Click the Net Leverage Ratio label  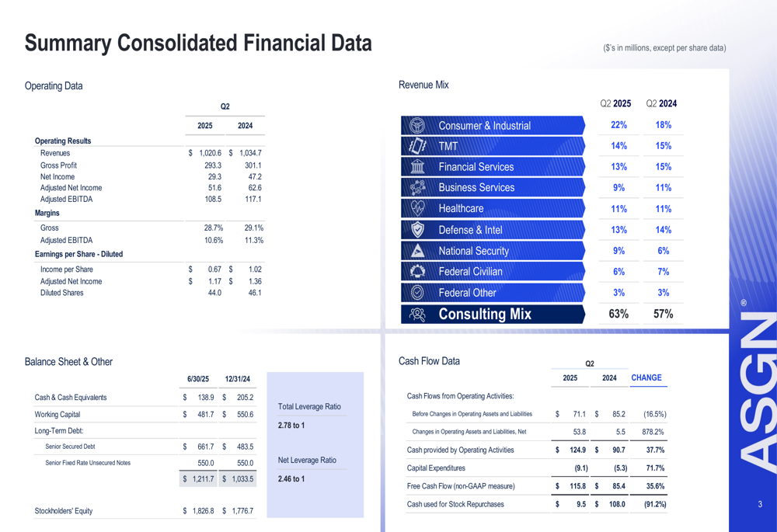pos(307,460)
